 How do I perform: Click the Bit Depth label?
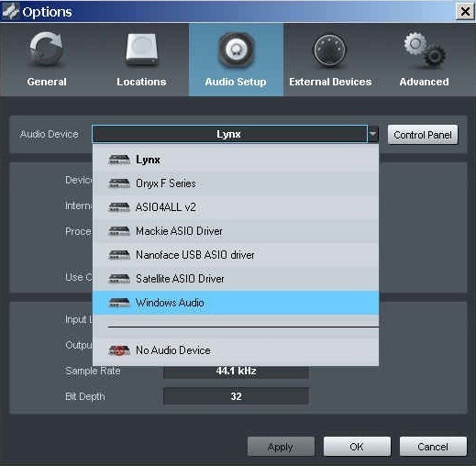[x=85, y=396]
